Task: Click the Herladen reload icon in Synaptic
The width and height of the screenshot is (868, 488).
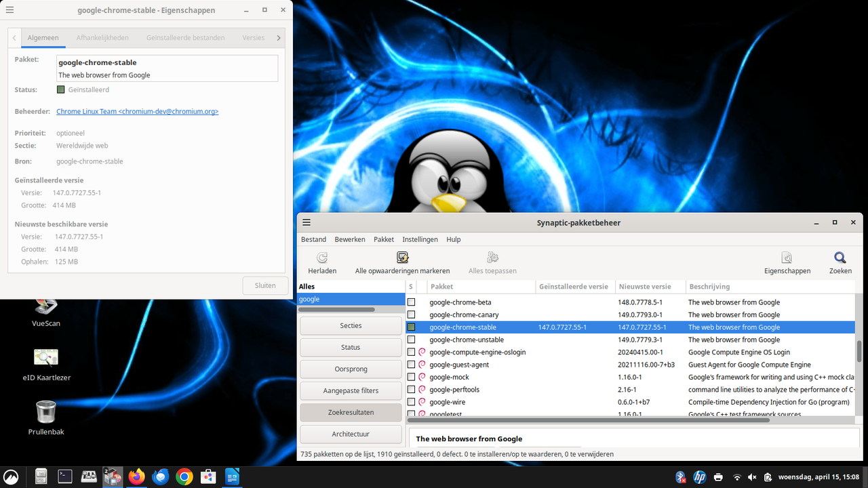Action: (322, 258)
